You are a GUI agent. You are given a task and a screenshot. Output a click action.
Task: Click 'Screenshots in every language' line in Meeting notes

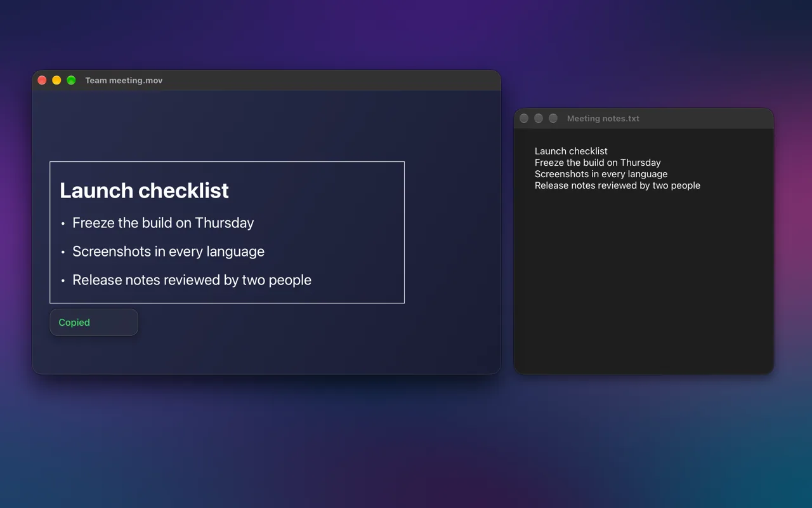tap(601, 174)
